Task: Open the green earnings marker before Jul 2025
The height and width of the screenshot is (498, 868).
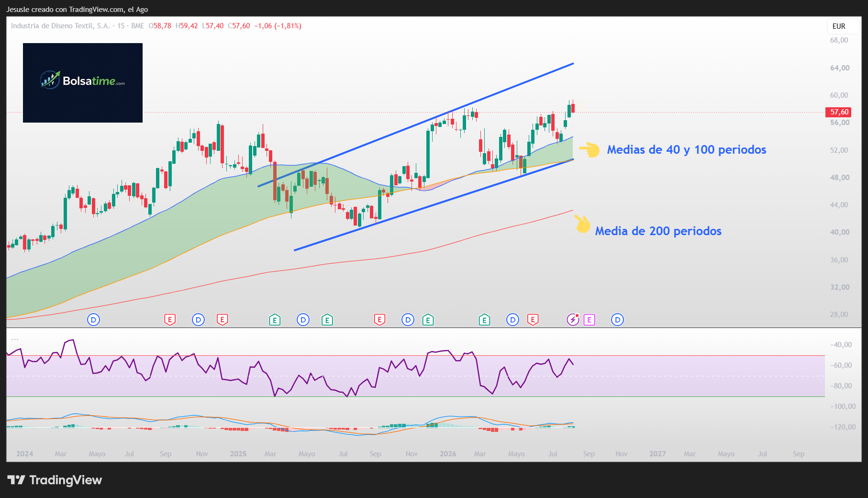Action: (327, 320)
